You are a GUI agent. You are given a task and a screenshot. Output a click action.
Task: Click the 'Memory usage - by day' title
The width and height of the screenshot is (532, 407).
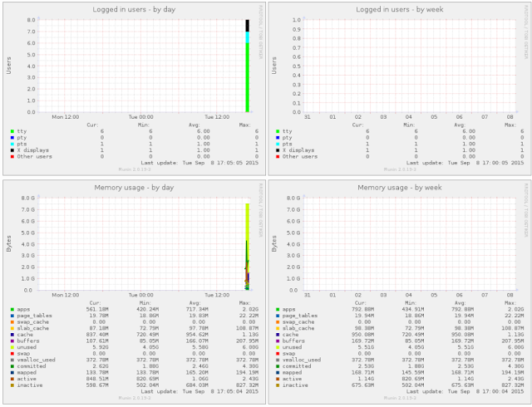pyautogui.click(x=134, y=188)
